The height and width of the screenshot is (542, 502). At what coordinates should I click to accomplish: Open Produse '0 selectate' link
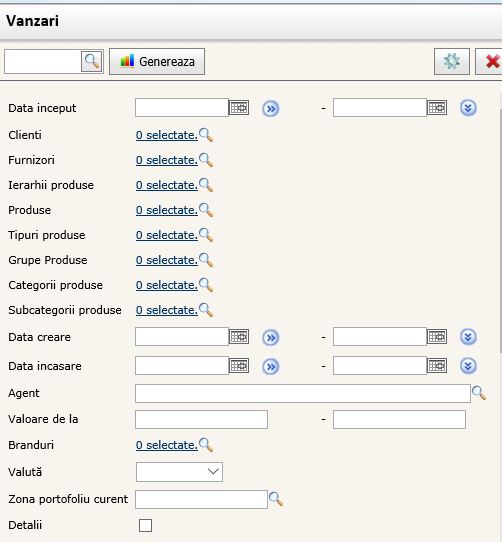(x=167, y=210)
